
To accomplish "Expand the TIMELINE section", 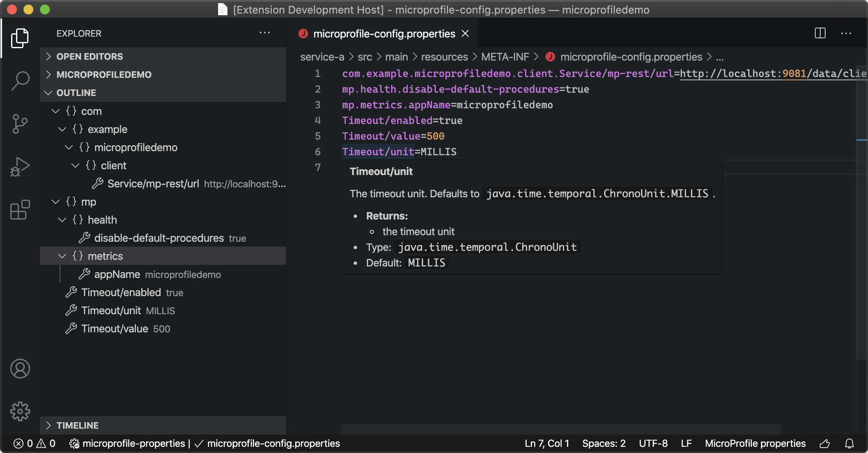I will tap(77, 425).
